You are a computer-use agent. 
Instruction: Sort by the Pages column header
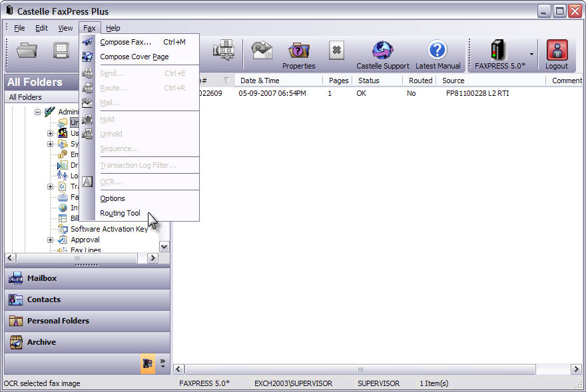click(338, 81)
